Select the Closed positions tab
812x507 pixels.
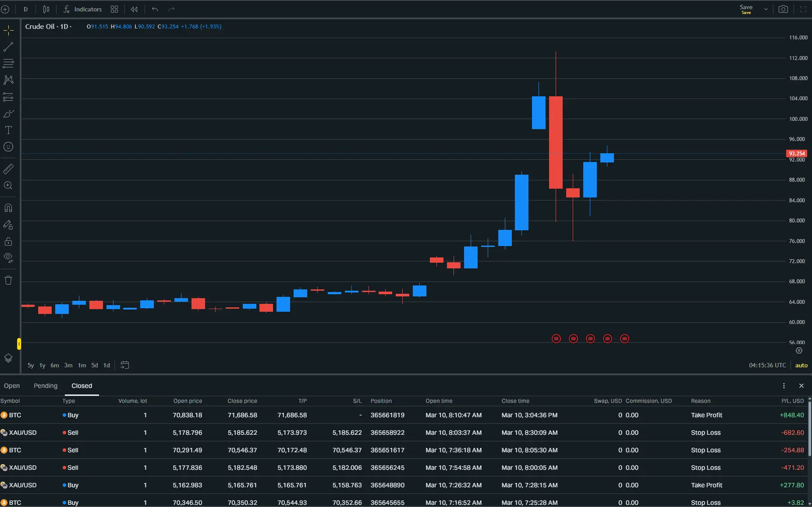(x=82, y=386)
